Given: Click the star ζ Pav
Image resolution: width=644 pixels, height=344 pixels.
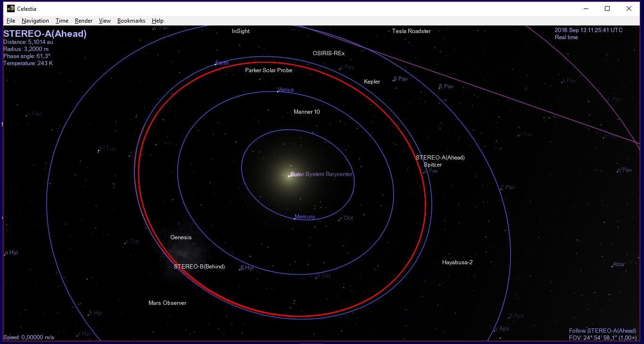Looking at the screenshot, I should pos(507,187).
